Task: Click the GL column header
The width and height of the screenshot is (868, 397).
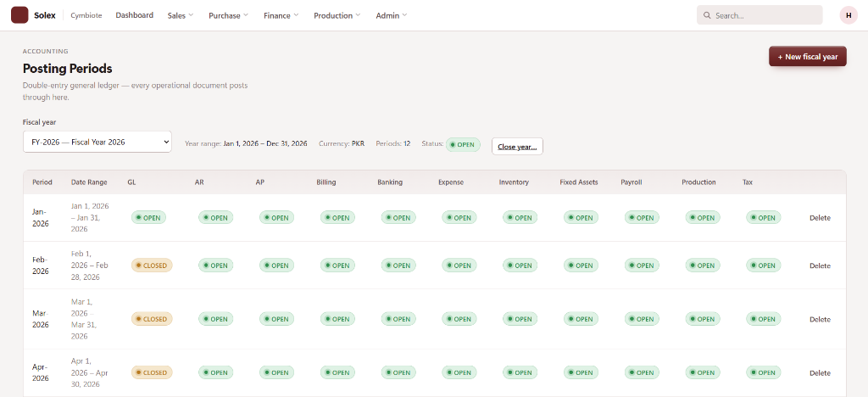Action: point(131,182)
